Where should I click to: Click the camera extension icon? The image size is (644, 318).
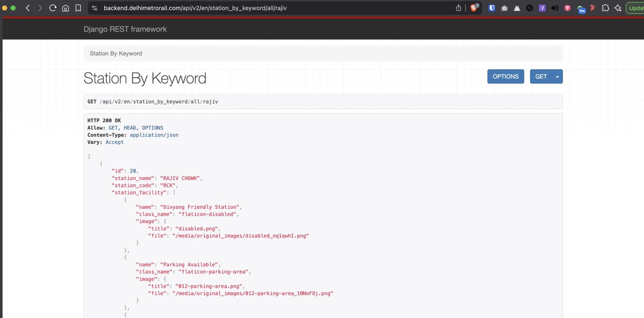click(504, 8)
